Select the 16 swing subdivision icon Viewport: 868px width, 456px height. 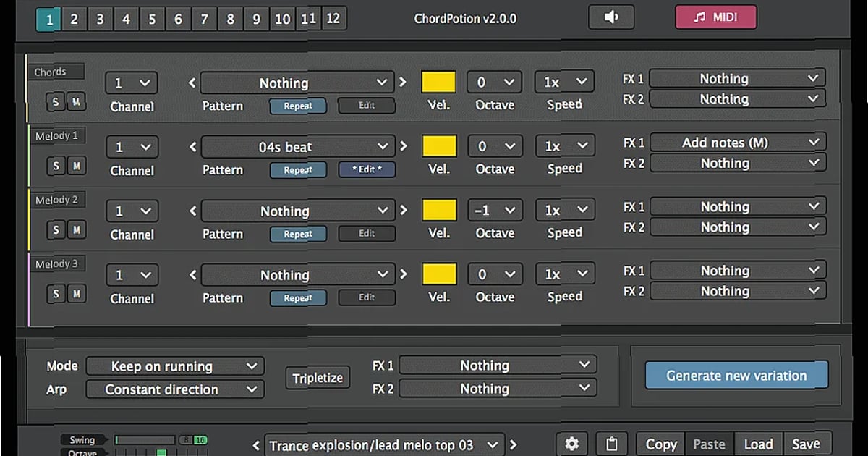[200, 439]
